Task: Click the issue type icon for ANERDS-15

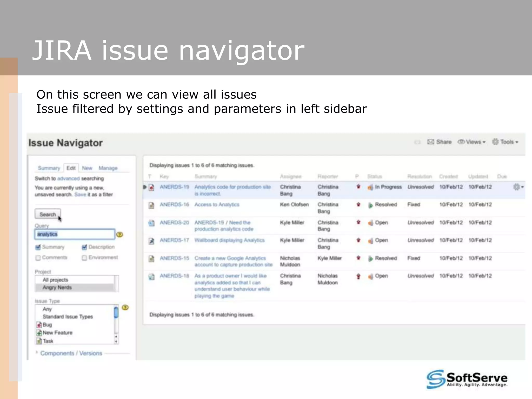Action: pos(151,258)
